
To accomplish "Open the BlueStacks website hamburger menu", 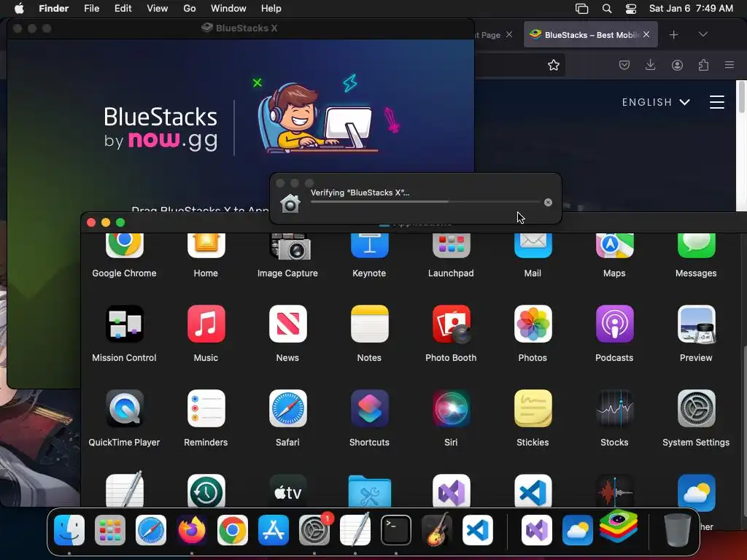I will pyautogui.click(x=717, y=102).
